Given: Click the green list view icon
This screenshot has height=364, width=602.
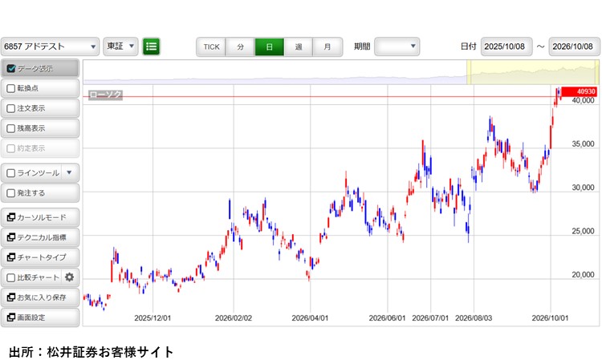Looking at the screenshot, I should click(151, 47).
